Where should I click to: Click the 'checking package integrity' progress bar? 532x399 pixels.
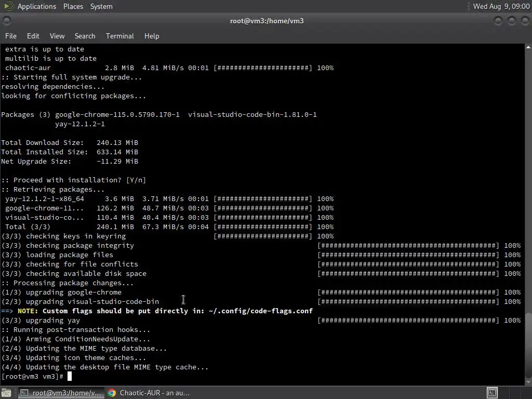click(x=408, y=246)
